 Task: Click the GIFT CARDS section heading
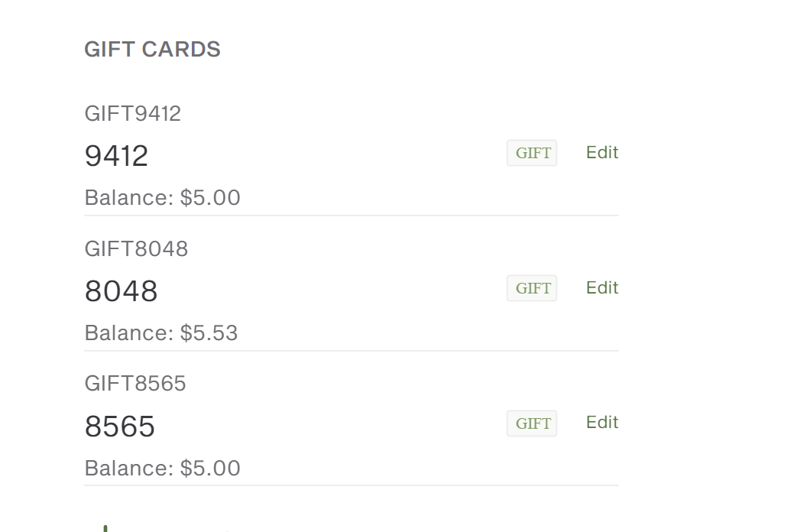point(152,50)
